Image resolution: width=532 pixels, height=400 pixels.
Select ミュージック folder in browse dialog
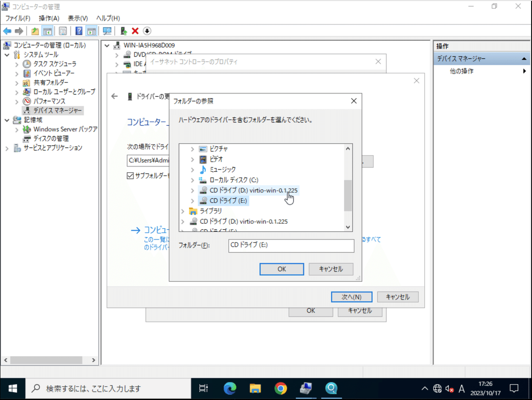pos(223,169)
